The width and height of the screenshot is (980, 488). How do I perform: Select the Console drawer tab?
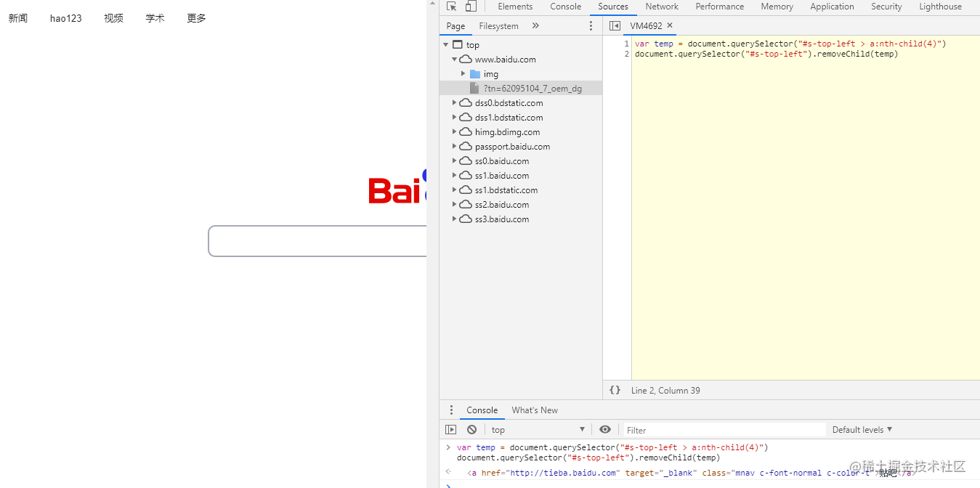482,410
